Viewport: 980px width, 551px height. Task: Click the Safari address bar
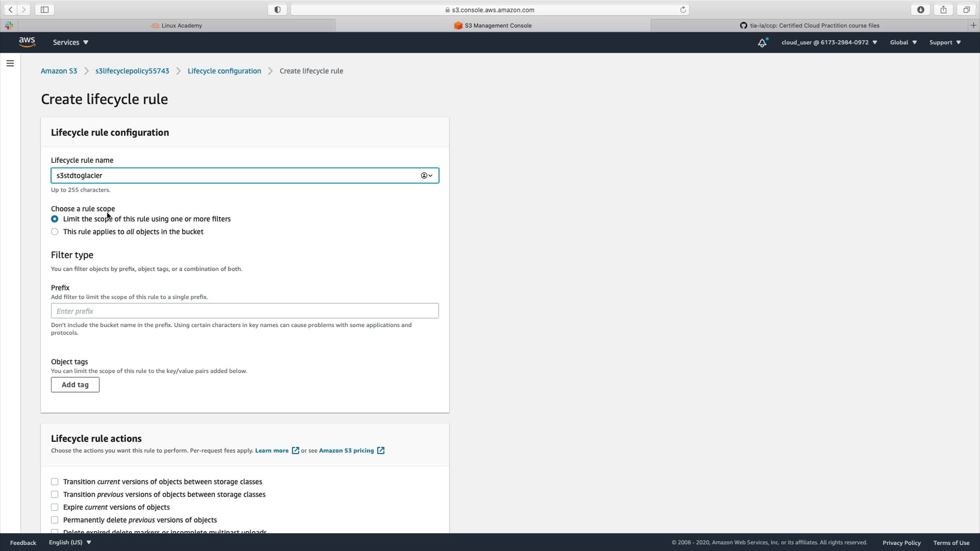click(490, 9)
